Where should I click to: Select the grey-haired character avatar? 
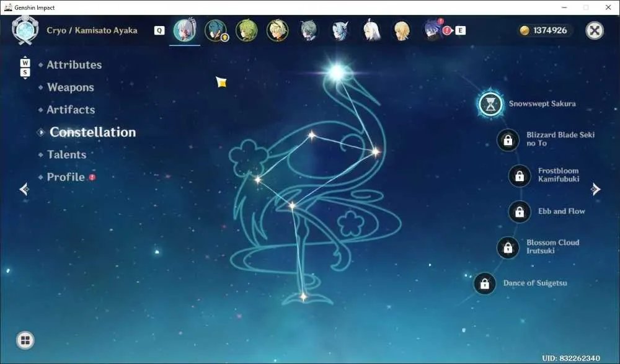[x=308, y=30]
